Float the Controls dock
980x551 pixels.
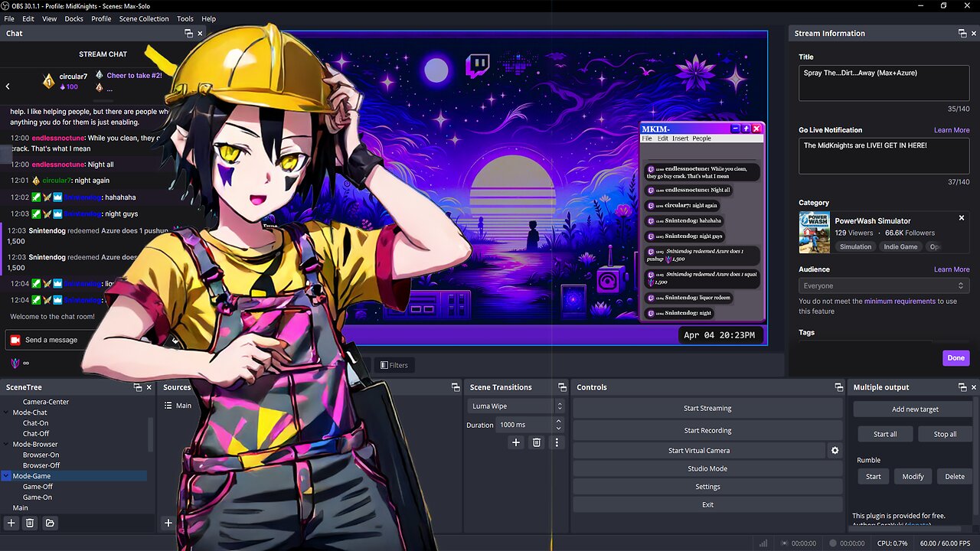tap(838, 387)
